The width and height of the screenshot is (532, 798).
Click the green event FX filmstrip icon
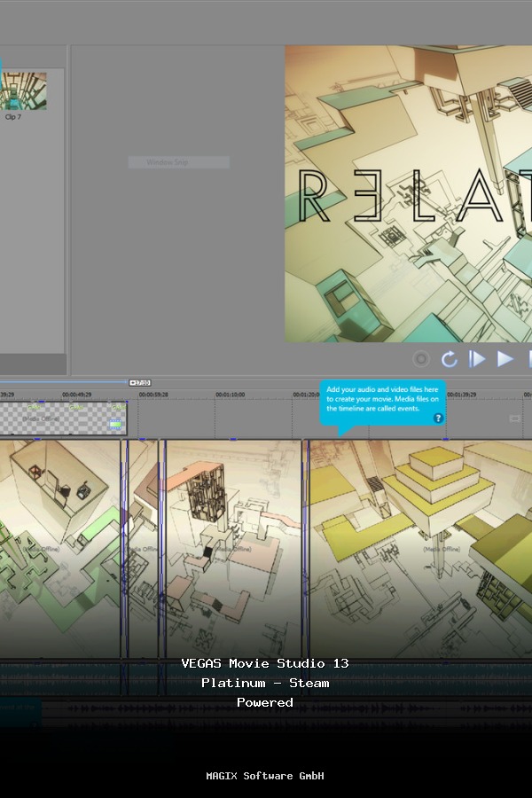115,424
